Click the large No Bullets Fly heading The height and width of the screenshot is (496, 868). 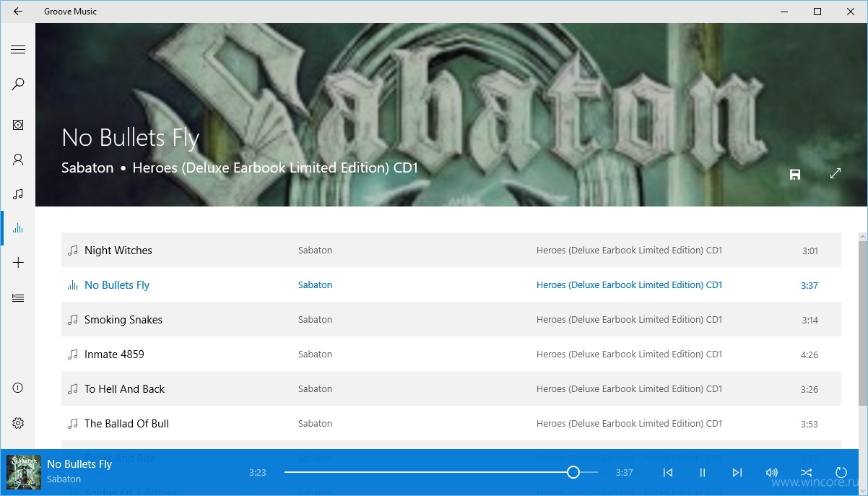[130, 137]
